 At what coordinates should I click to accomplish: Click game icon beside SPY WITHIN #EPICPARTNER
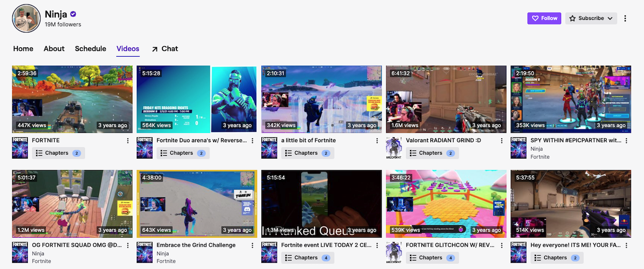tap(519, 148)
